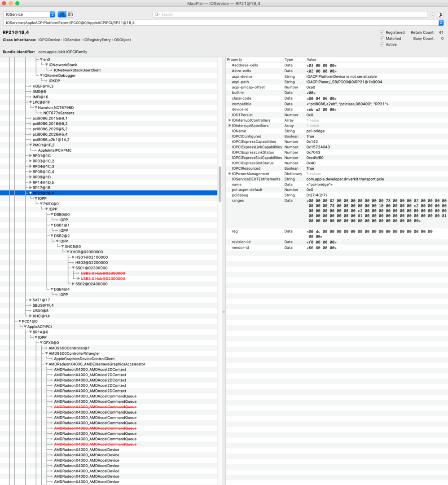This screenshot has width=448, height=485.
Task: Select IOPCIExpressLinkStatus property row
Action: point(337,153)
